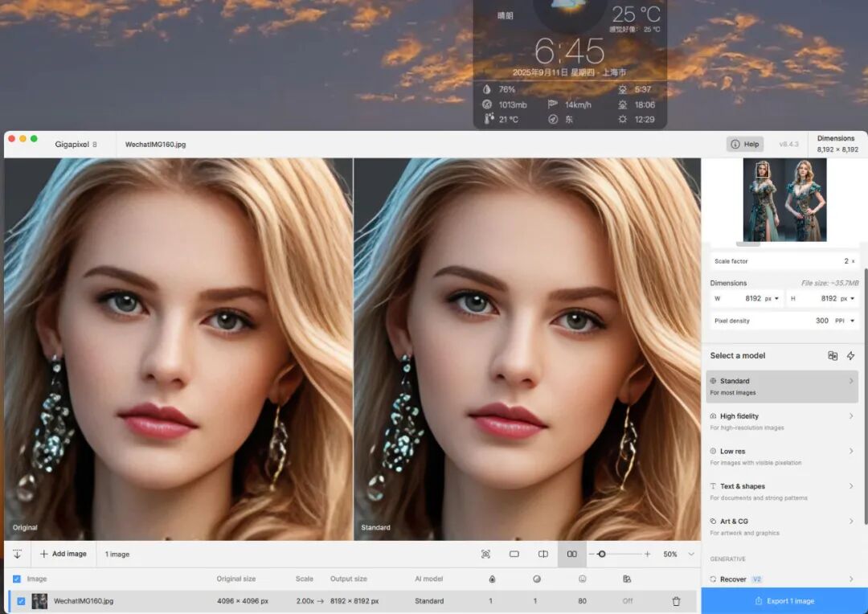Viewport: 868px width, 614px height.
Task: Select the Low res model option
Action: tap(782, 456)
